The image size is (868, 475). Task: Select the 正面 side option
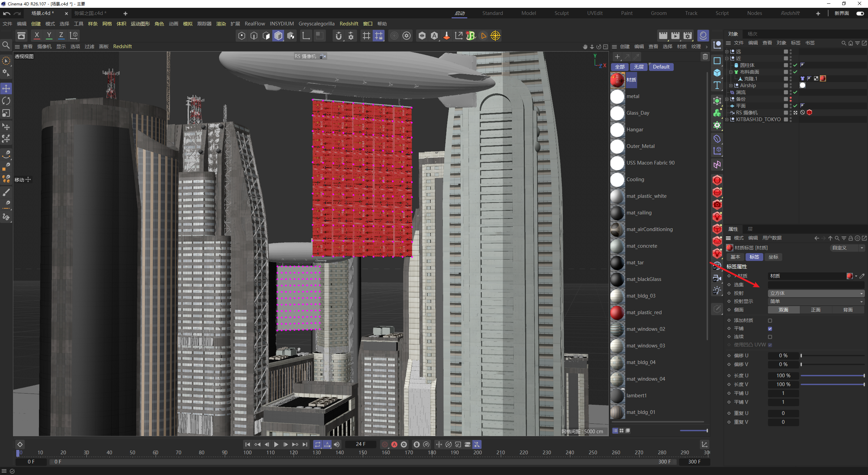click(816, 310)
